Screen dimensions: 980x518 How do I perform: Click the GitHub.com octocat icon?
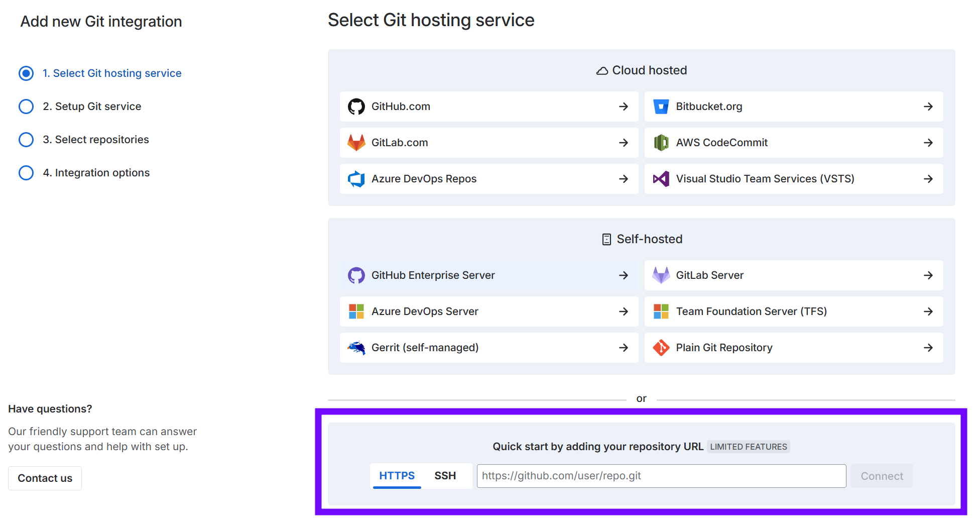356,107
